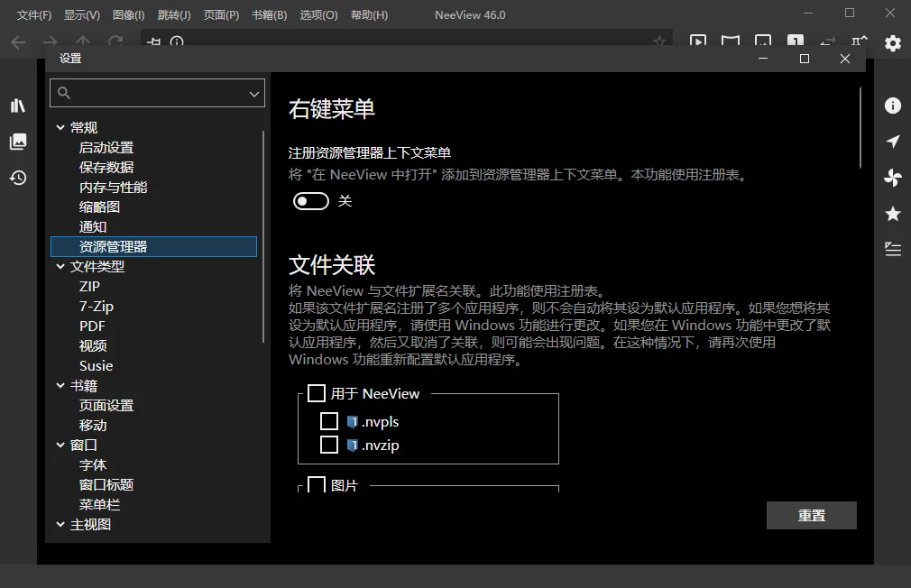Open the 选项(O) menu
Screen dimensions: 911x588
(x=318, y=15)
